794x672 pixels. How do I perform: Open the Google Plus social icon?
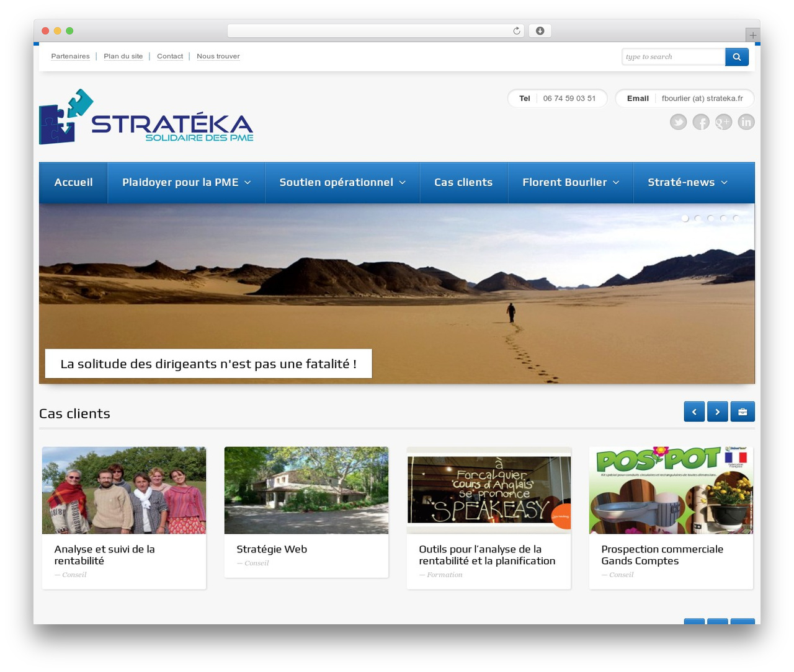pyautogui.click(x=724, y=122)
